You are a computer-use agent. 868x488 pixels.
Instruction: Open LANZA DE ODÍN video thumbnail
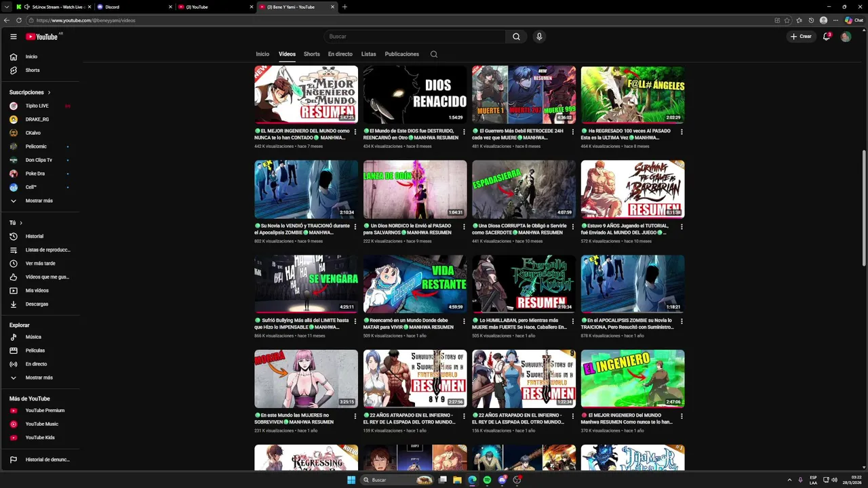coord(415,189)
